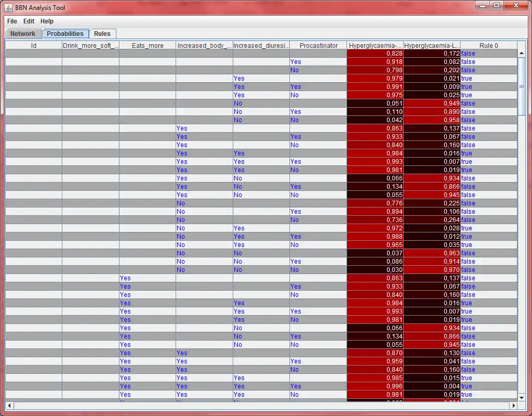Click the 0,958 value cell
532x416 pixels.
click(x=432, y=120)
